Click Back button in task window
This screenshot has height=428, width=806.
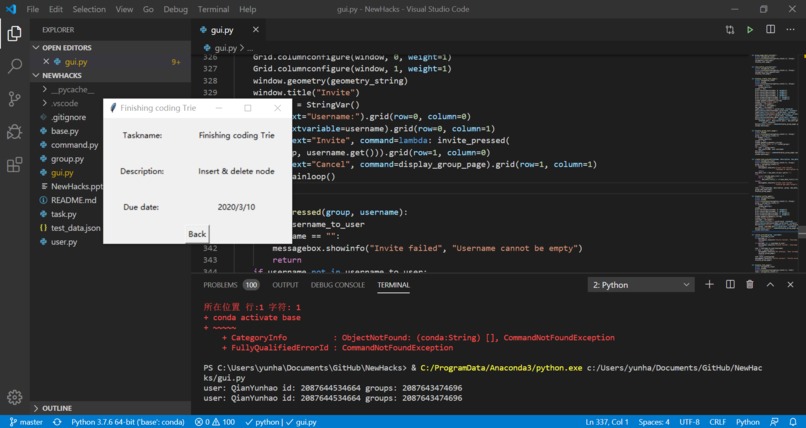[197, 234]
